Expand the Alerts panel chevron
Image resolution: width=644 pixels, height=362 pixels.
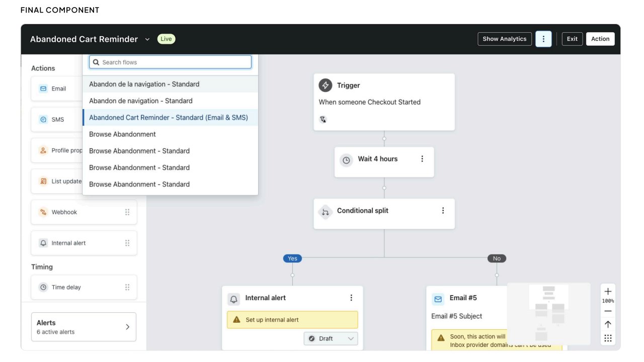(127, 327)
